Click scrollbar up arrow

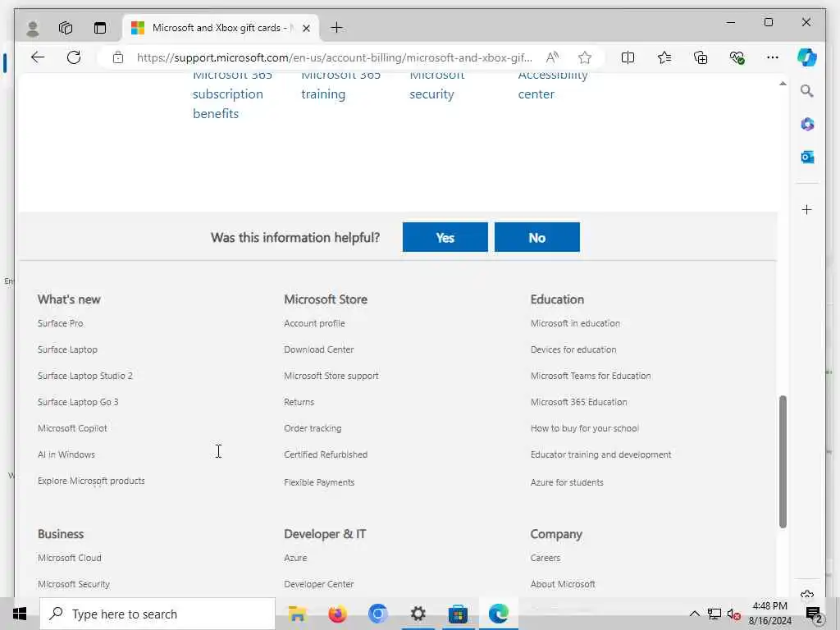[x=783, y=84]
